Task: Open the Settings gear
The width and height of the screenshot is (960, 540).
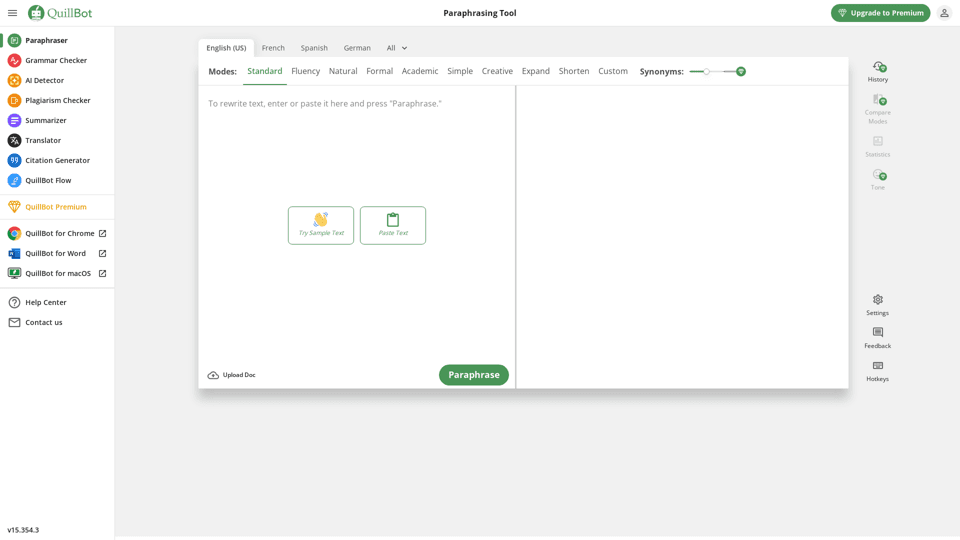Action: [x=877, y=305]
